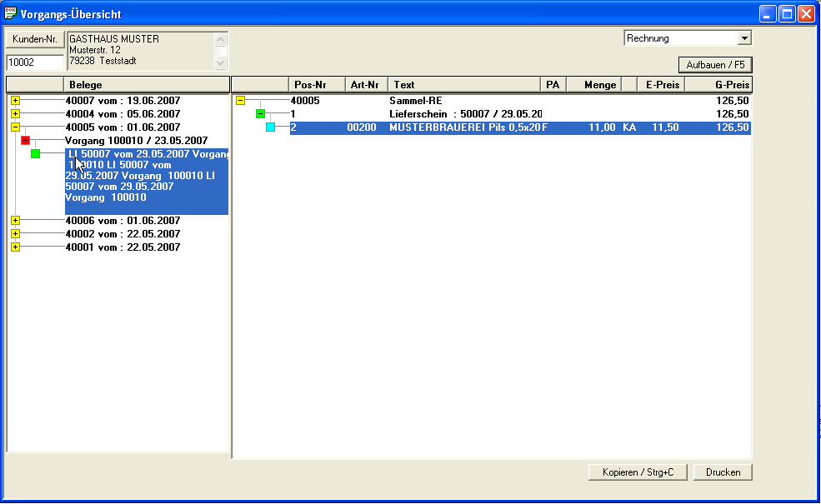Viewport: 821px width, 504px height.
Task: Expand the 40001 vom 22.05.2007 entry
Action: point(15,247)
